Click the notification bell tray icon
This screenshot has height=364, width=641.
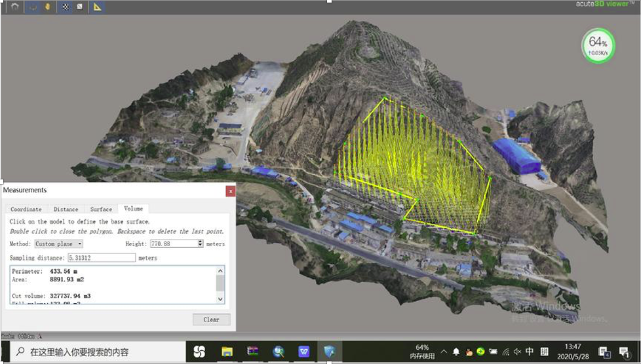coord(456,352)
